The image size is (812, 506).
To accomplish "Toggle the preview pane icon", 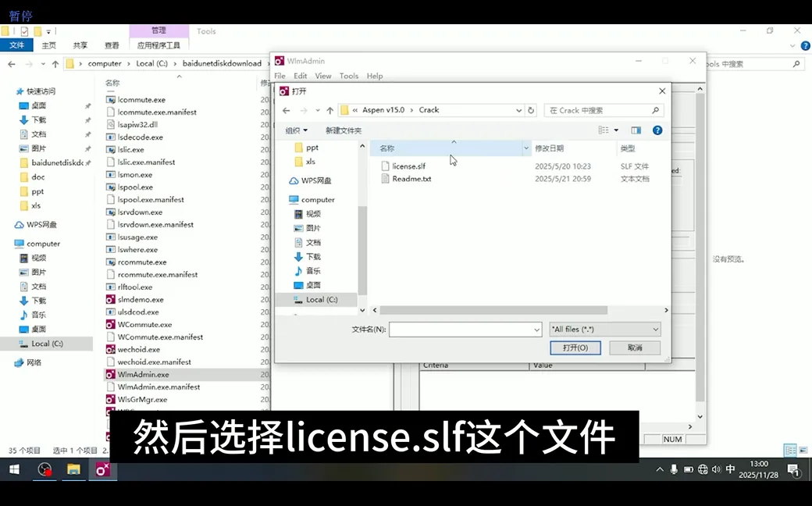I will [x=636, y=130].
